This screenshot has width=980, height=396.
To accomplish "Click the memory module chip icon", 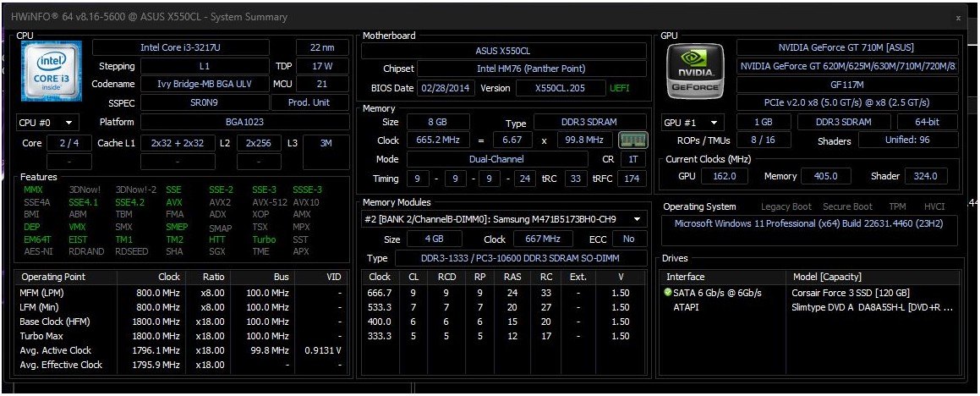I will [633, 140].
